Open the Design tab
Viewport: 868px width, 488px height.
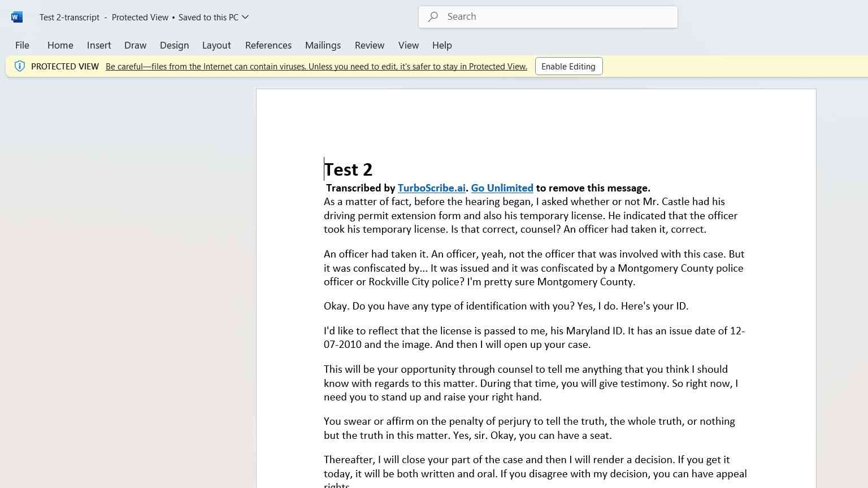[174, 45]
